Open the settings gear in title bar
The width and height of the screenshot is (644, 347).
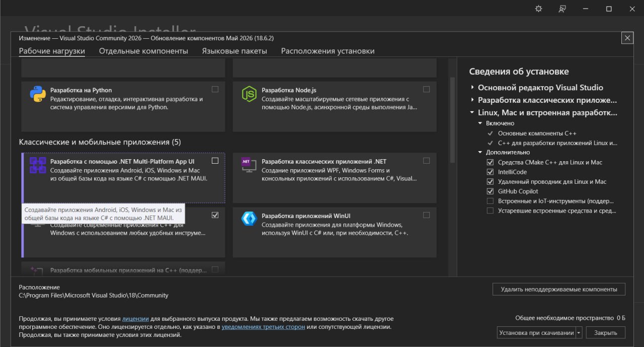[x=538, y=9]
